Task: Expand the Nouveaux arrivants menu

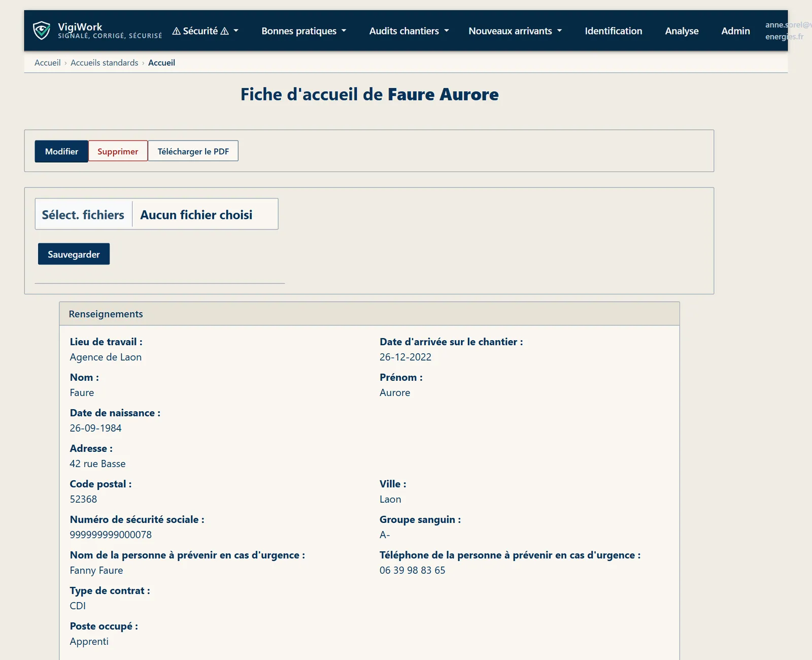Action: (x=515, y=31)
